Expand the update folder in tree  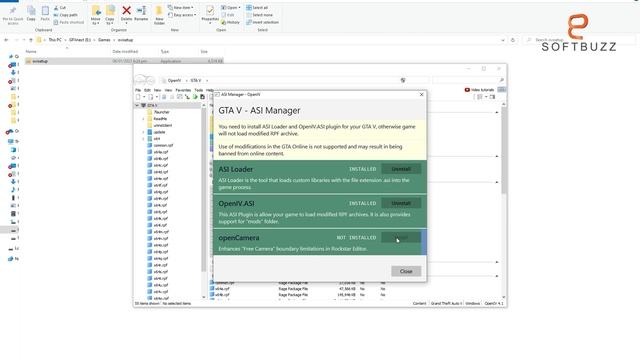click(143, 132)
